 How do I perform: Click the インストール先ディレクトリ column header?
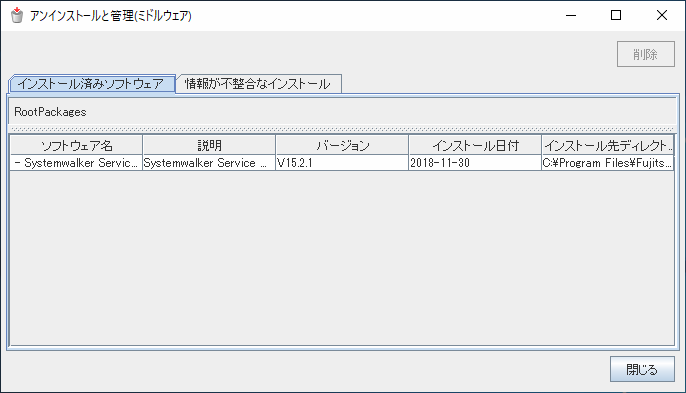608,145
